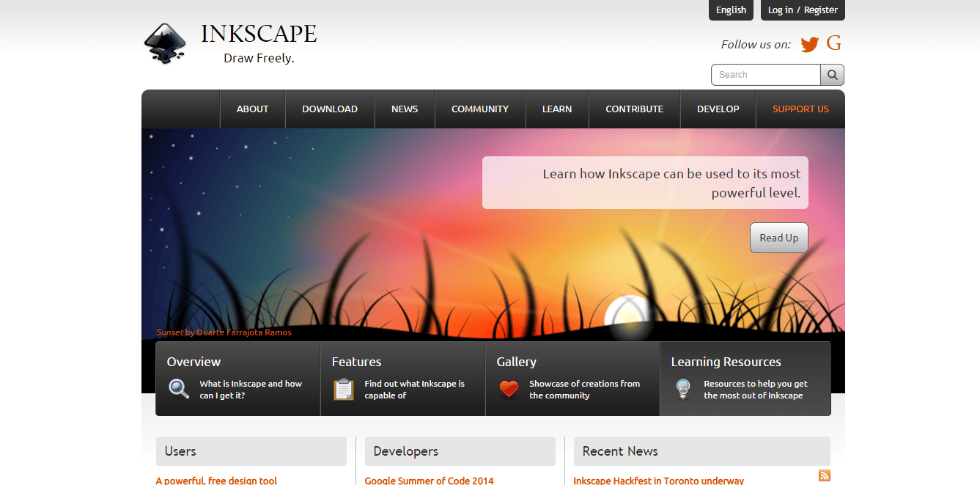Open the Learning Resources tab panel
980x485 pixels.
[745, 379]
